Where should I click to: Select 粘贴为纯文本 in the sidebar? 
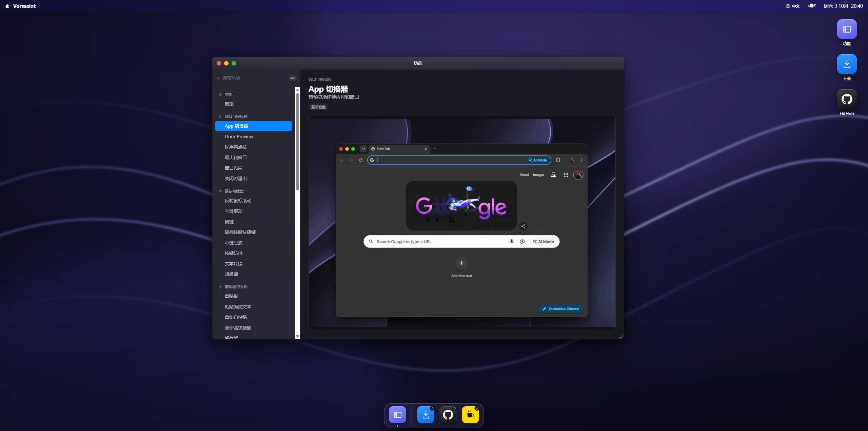point(254,307)
